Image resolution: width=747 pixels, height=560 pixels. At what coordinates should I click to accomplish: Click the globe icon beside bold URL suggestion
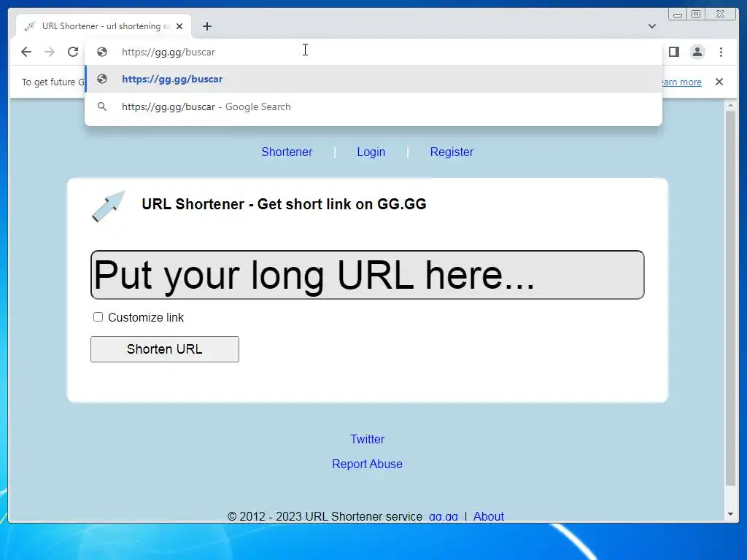click(x=102, y=79)
